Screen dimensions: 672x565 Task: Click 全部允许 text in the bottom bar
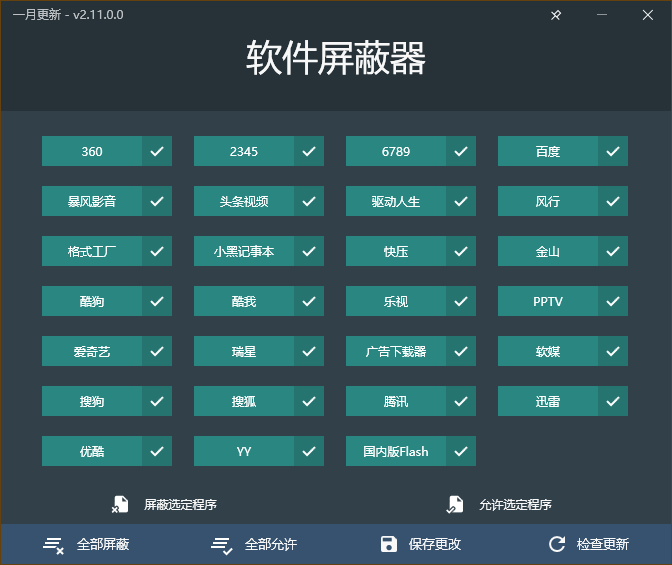tap(271, 544)
